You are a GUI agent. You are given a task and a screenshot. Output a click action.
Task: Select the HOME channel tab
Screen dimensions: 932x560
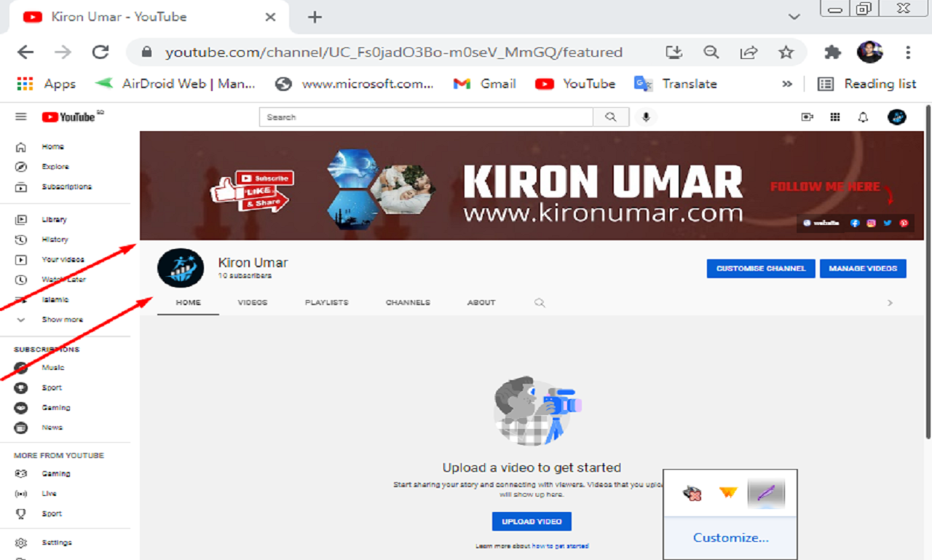188,302
